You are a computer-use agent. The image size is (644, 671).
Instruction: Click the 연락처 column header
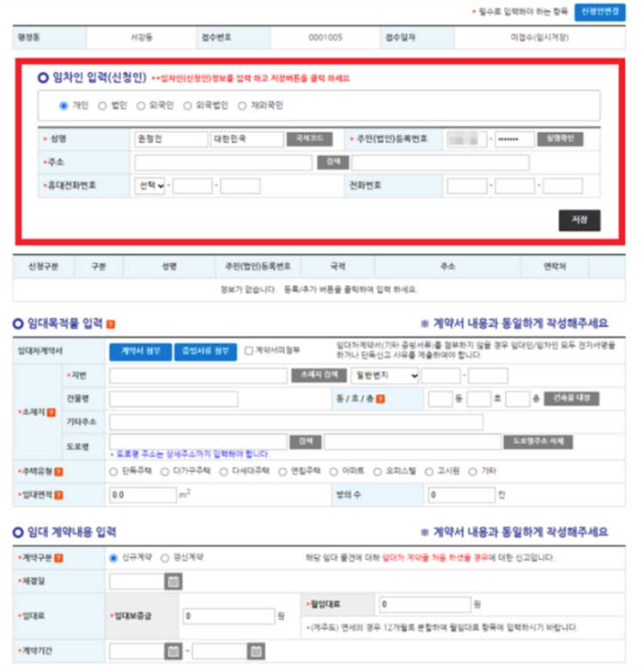click(555, 267)
